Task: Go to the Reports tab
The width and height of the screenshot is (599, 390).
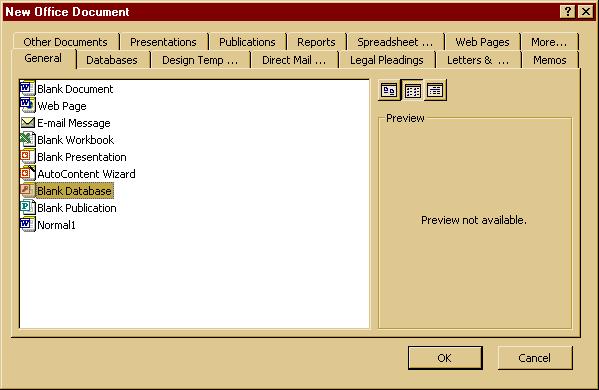Action: coord(316,42)
